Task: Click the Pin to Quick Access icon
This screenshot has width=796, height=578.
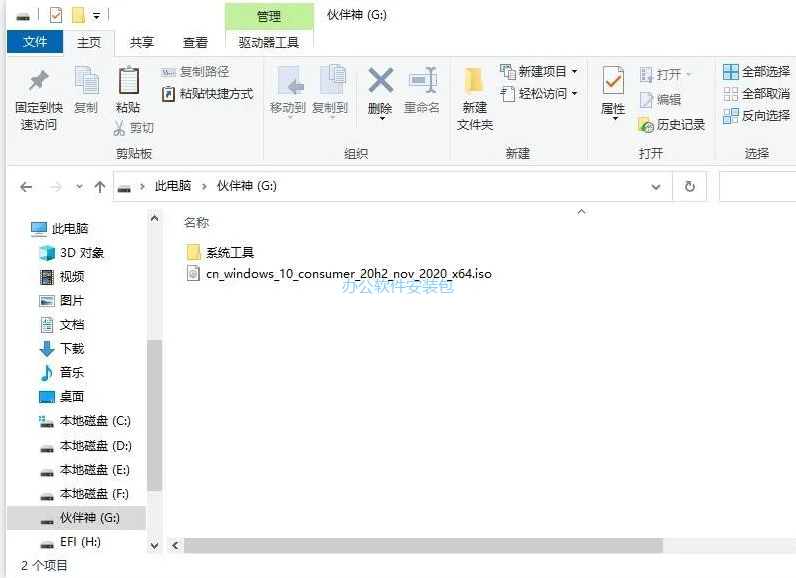Action: coord(38,82)
